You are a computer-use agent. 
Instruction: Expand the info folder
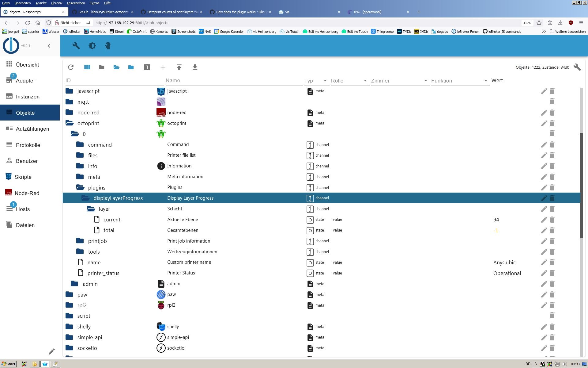pyautogui.click(x=80, y=166)
